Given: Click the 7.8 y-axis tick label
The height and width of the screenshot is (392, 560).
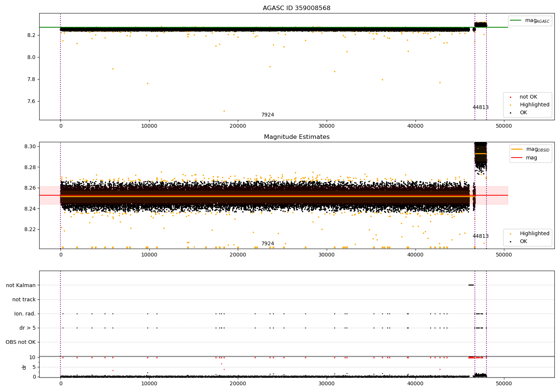Looking at the screenshot, I should click(x=31, y=80).
